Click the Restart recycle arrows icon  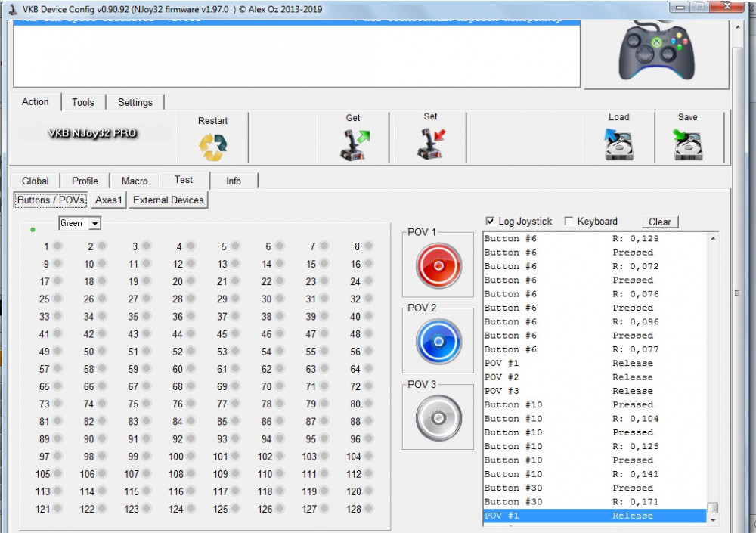[212, 147]
